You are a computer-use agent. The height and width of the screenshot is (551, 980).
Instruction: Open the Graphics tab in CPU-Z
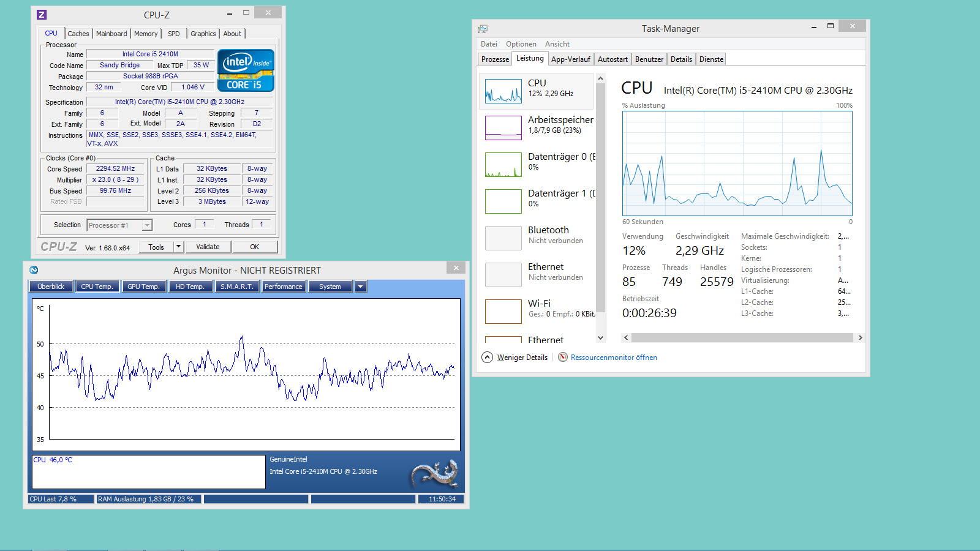(203, 34)
